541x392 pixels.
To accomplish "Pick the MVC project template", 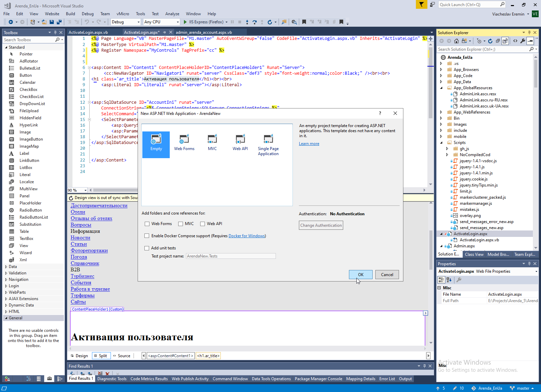I will pyautogui.click(x=212, y=143).
